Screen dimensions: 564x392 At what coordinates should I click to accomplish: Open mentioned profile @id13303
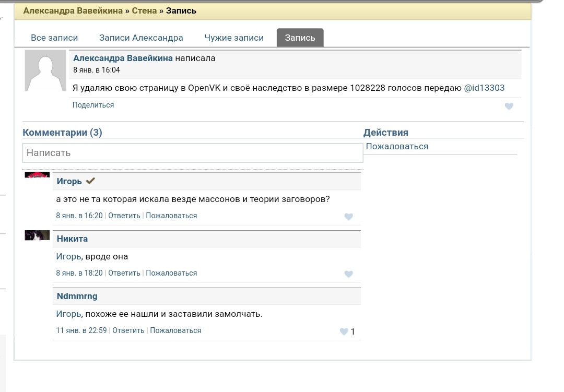coord(484,88)
